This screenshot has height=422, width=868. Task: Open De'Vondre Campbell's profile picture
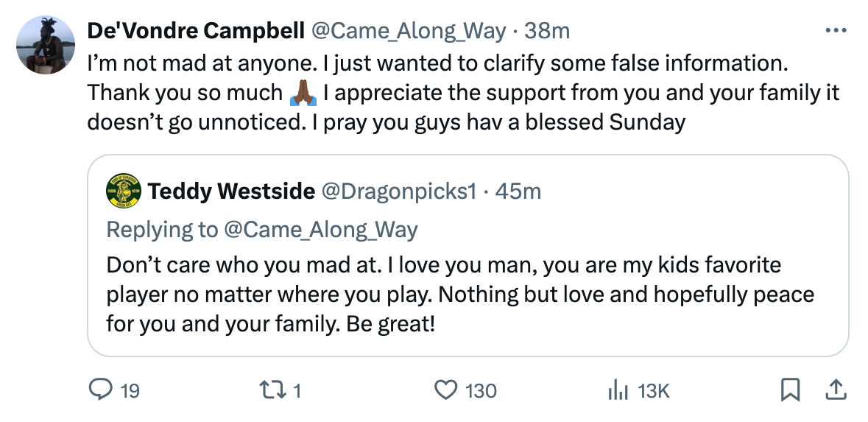46,46
